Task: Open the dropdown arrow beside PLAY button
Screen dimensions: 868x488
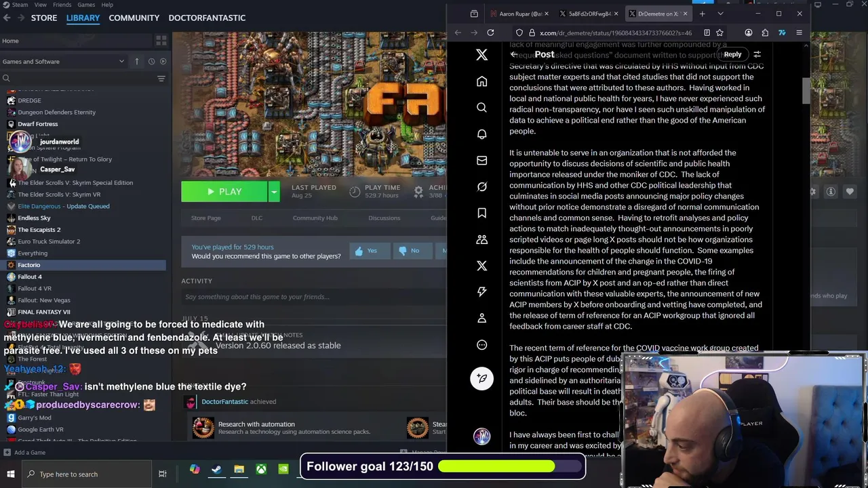Action: (273, 192)
